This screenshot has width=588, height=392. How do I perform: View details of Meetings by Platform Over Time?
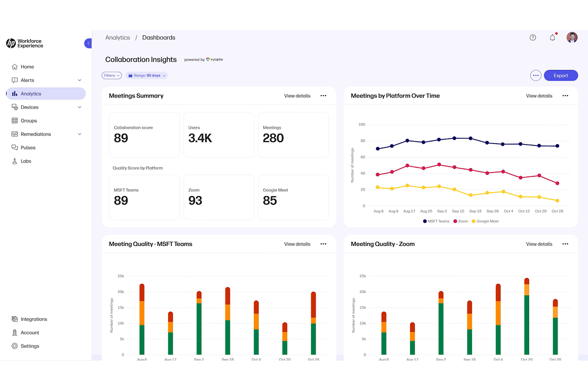coord(539,96)
